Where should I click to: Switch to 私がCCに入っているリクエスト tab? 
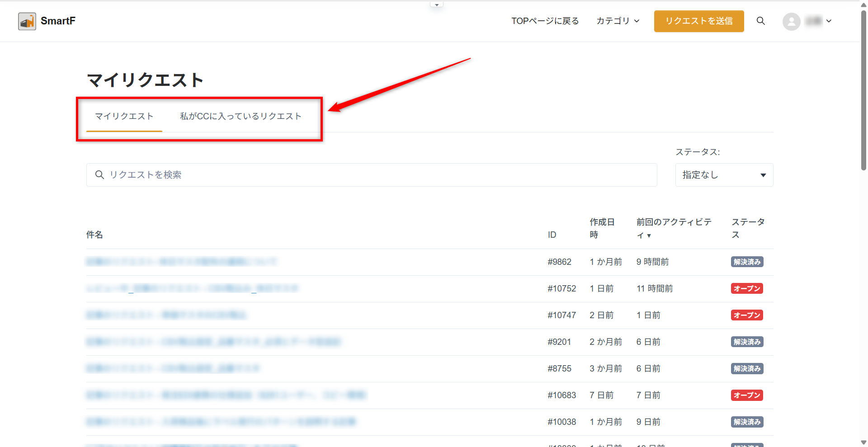click(x=241, y=117)
